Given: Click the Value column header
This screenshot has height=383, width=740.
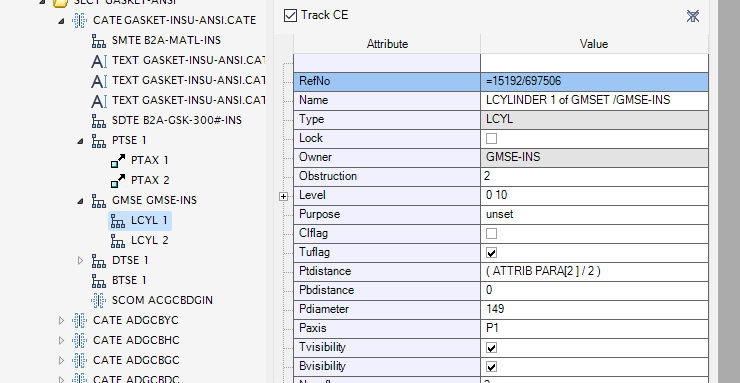Looking at the screenshot, I should pyautogui.click(x=594, y=44).
